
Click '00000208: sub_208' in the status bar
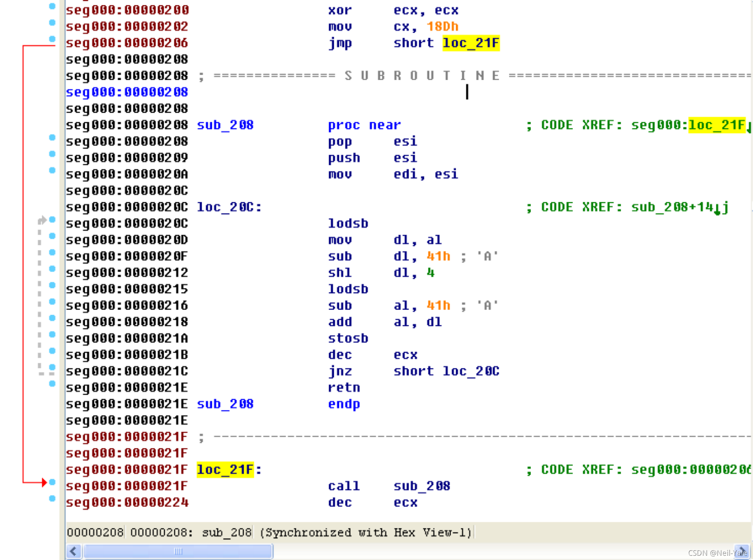[191, 532]
